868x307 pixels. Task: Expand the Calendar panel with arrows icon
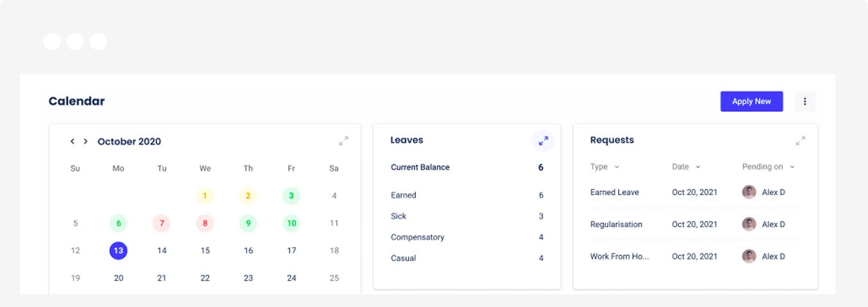click(343, 141)
